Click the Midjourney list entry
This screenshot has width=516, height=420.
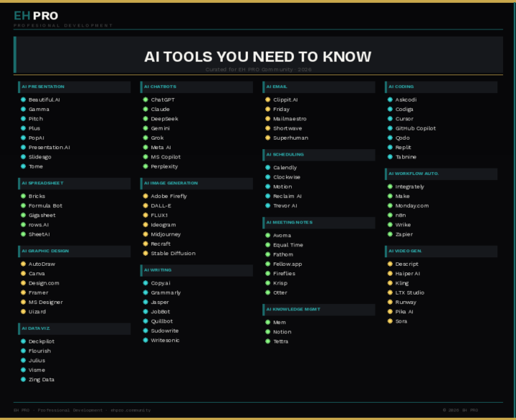click(162, 234)
